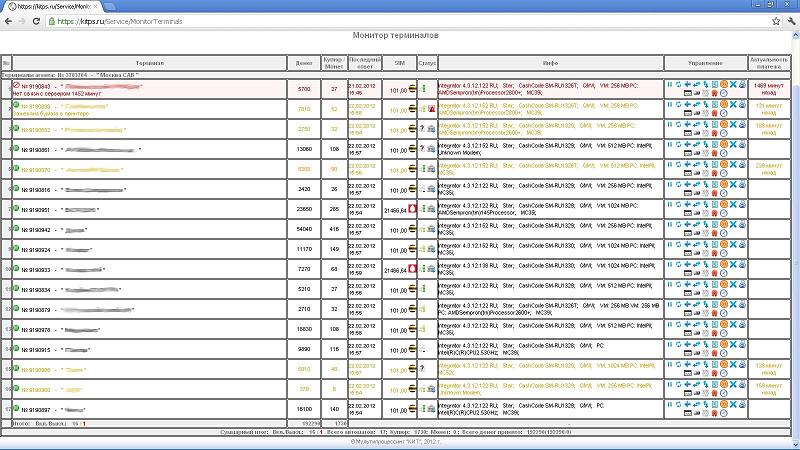Click terminal name '№ 9190897'
800x450 pixels.
pos(36,410)
